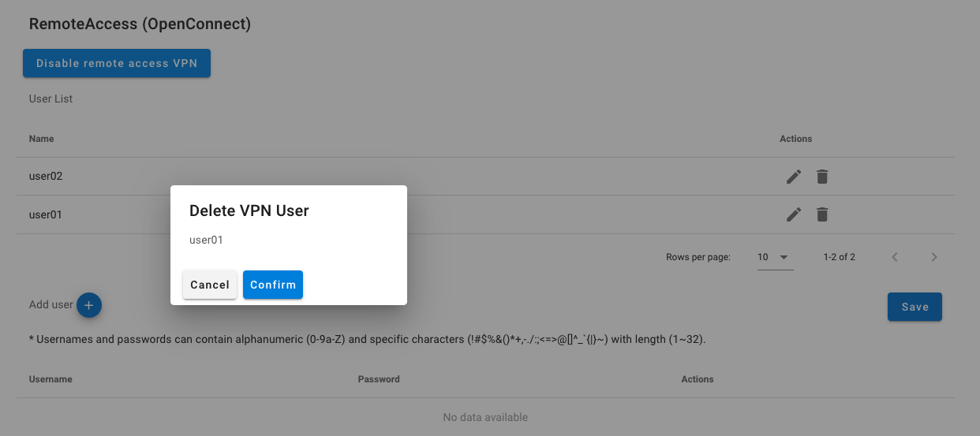Click the 1-2 of 2 pagination text

tap(839, 257)
